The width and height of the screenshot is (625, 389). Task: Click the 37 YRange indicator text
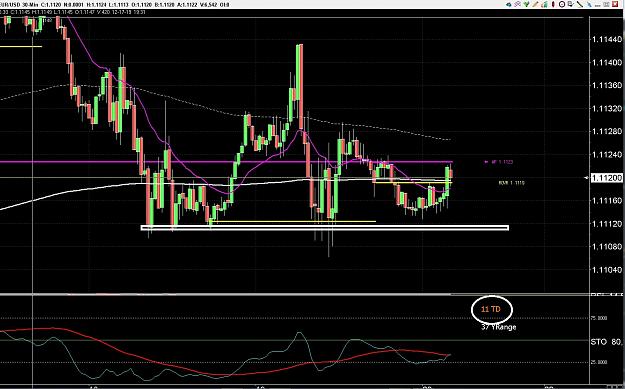coord(498,327)
